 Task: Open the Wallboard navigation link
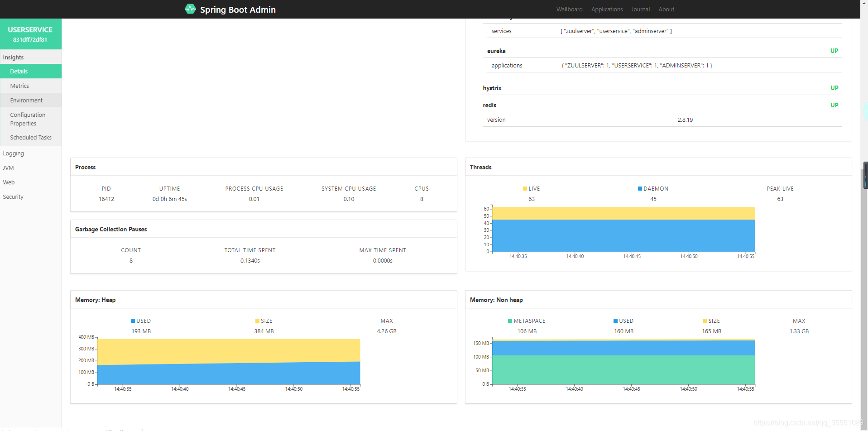click(x=569, y=10)
